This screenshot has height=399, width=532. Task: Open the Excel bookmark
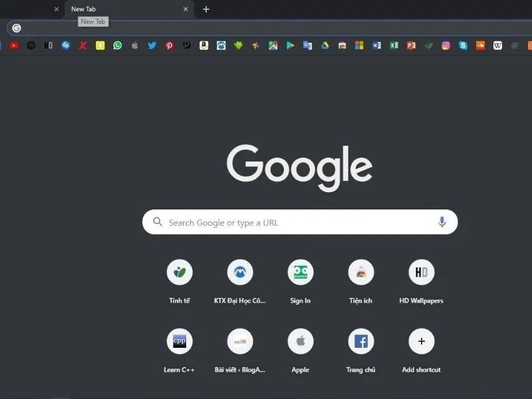[x=394, y=45]
